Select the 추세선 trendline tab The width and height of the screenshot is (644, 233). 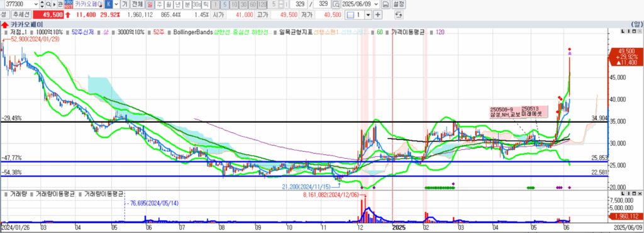[21, 14]
